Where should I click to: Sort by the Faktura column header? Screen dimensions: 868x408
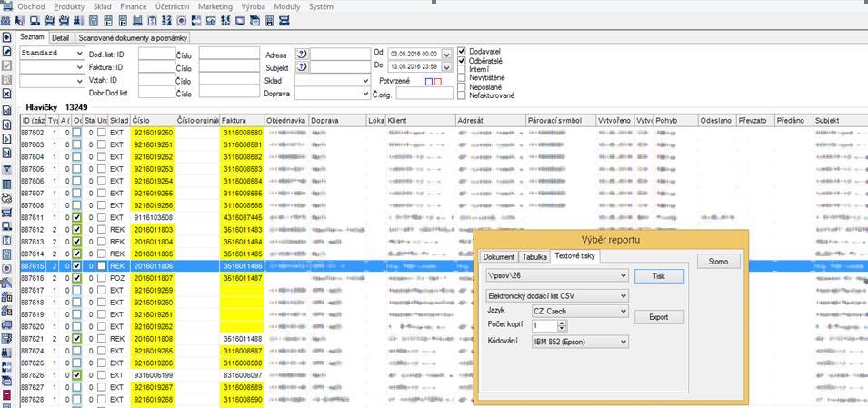click(242, 120)
